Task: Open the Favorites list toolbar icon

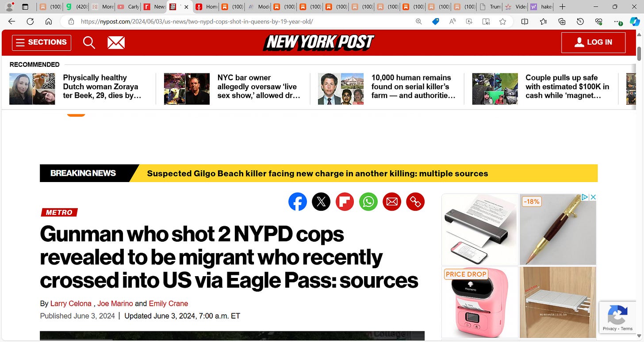Action: [543, 21]
